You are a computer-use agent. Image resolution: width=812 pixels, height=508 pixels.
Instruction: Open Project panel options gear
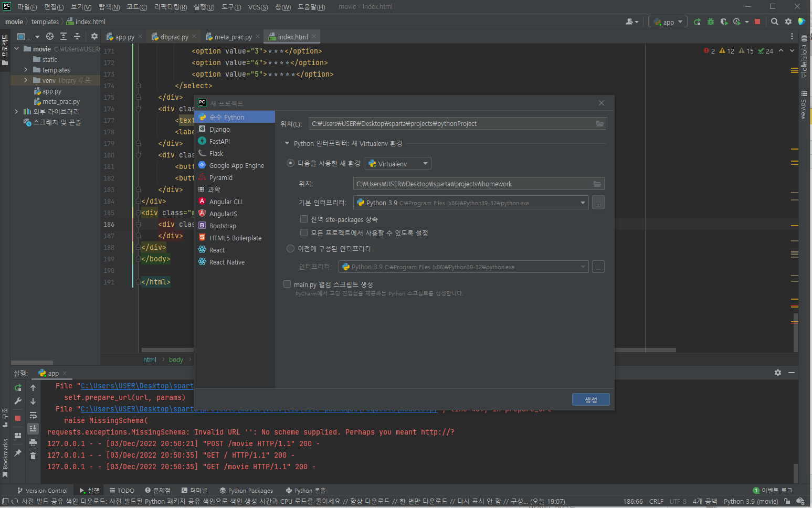click(x=94, y=36)
